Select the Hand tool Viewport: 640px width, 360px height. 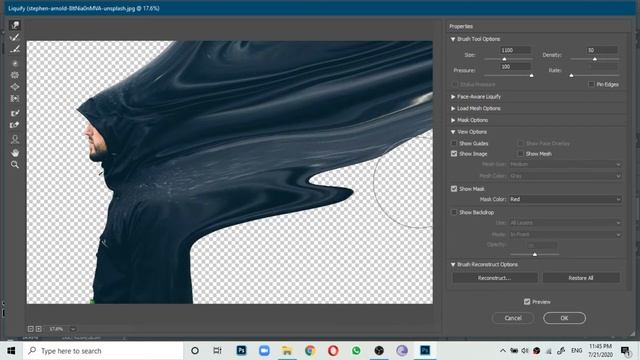15,153
